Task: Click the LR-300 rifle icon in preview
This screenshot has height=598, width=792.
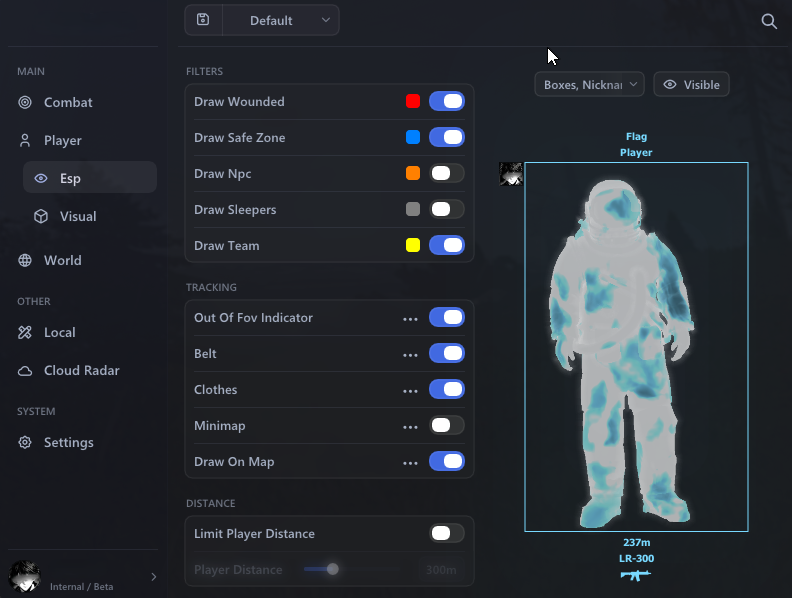Action: click(635, 575)
